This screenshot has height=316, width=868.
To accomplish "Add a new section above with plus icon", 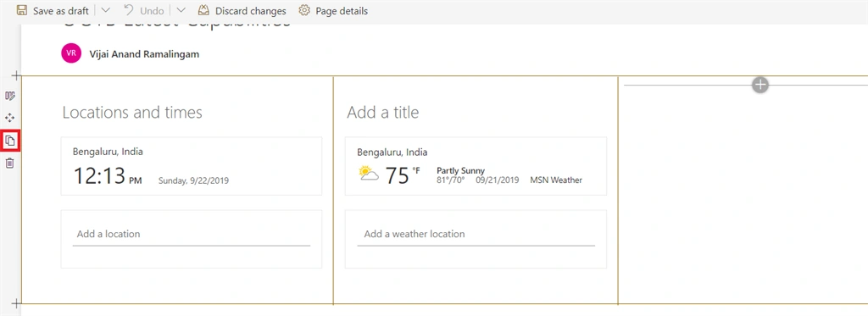I will (17, 75).
